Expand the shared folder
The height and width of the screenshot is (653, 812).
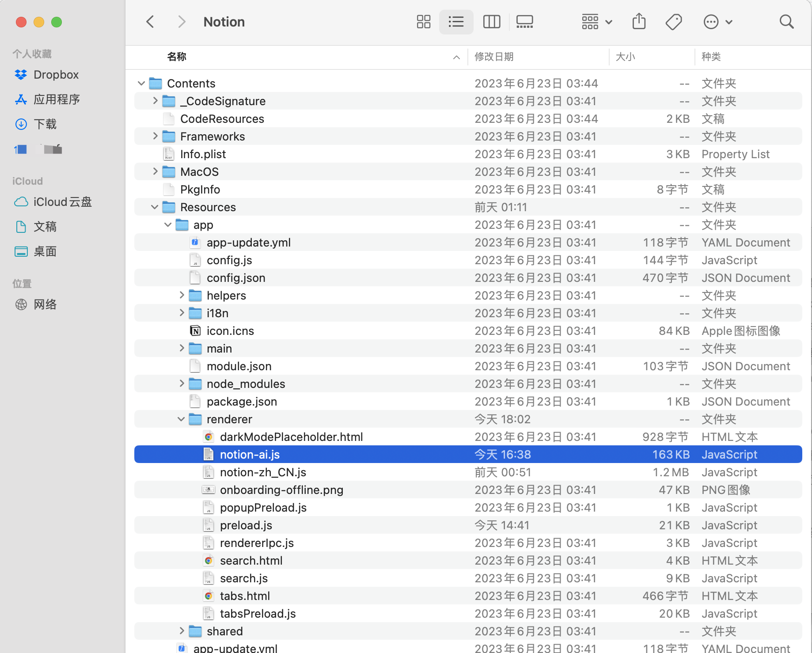pos(181,631)
